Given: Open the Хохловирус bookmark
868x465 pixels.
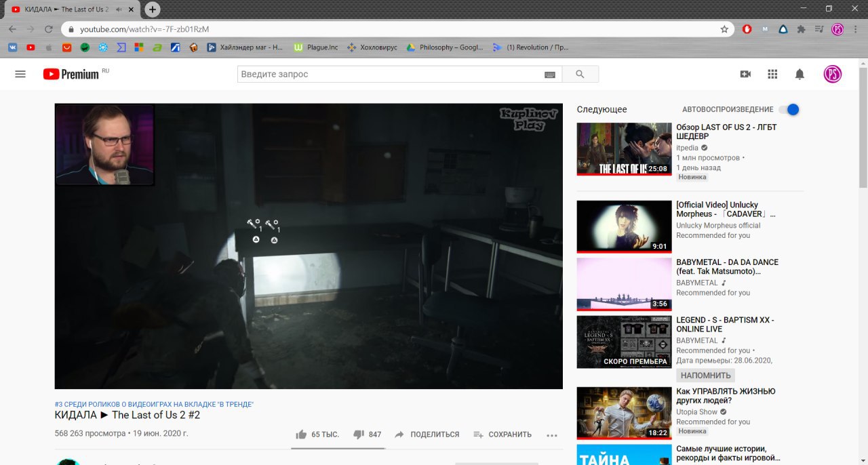Looking at the screenshot, I should [x=372, y=47].
